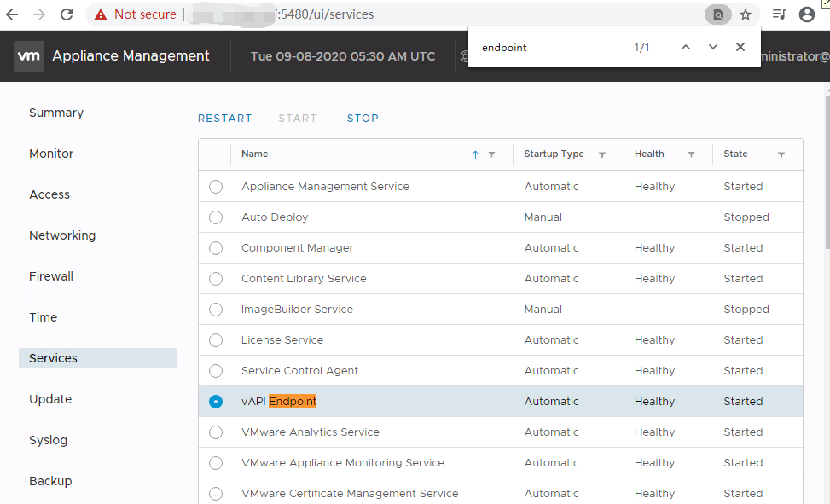The height and width of the screenshot is (504, 830).
Task: Reload the page with refresh icon
Action: pyautogui.click(x=67, y=14)
